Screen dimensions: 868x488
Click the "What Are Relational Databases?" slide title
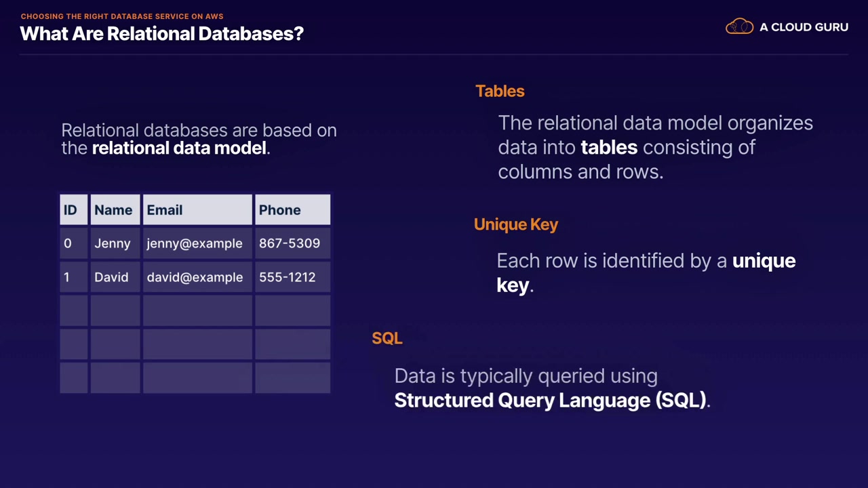click(x=161, y=33)
